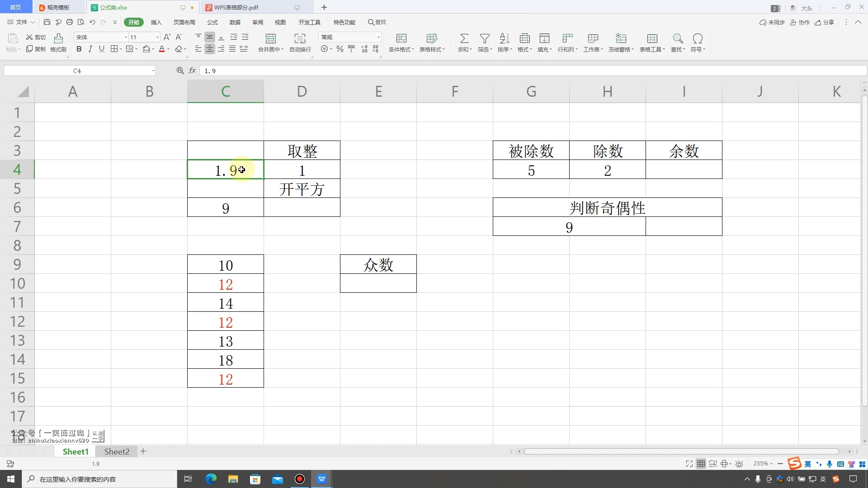Expand the borders dropdown arrow
868x488 pixels.
[121, 49]
